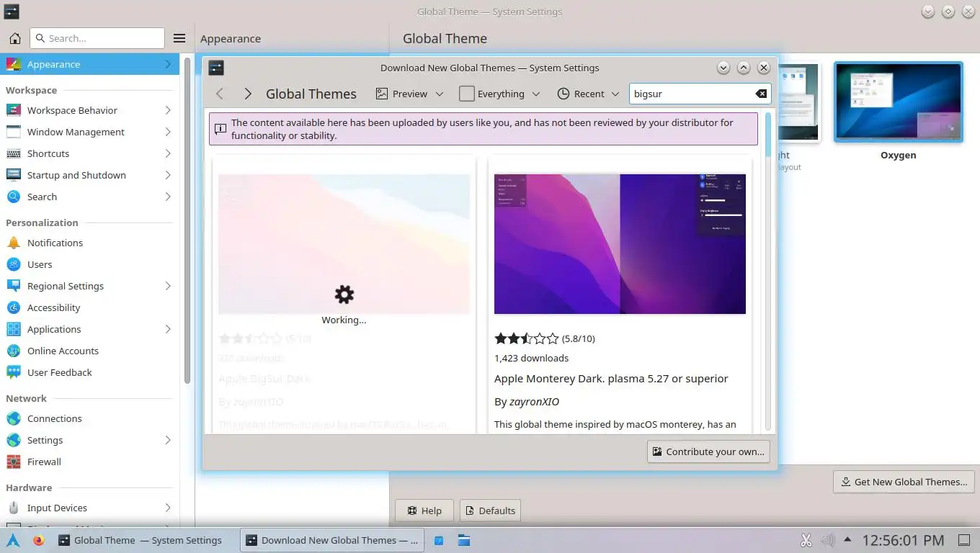
Task: Click the Contribute your own button
Action: tap(708, 451)
